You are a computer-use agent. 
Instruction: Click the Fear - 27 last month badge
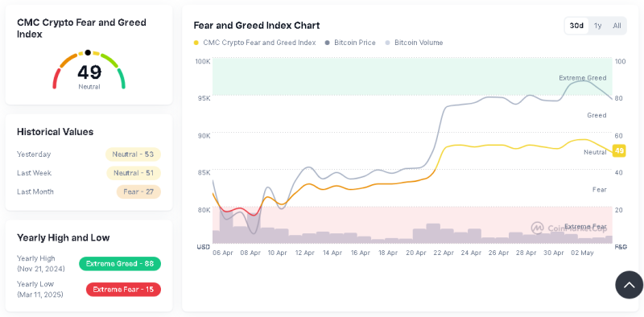point(138,191)
